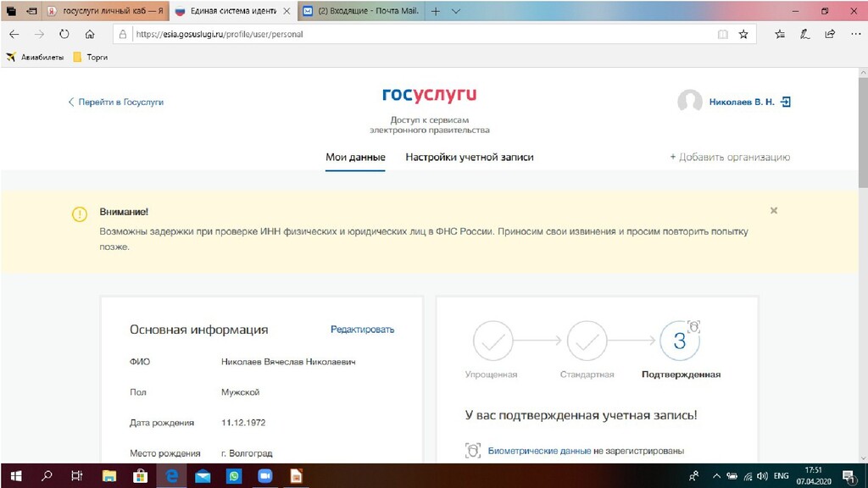The height and width of the screenshot is (488, 868).
Task: Switch to Входящие Почта Mail tab
Action: [x=361, y=11]
